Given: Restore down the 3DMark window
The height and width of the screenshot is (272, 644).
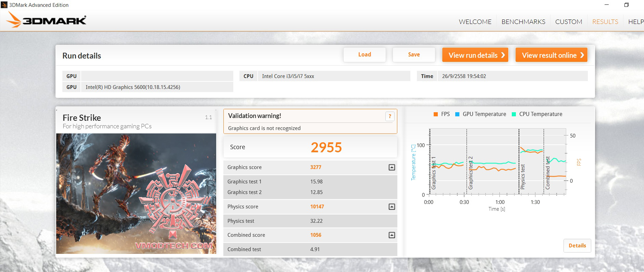Looking at the screenshot, I should [626, 5].
